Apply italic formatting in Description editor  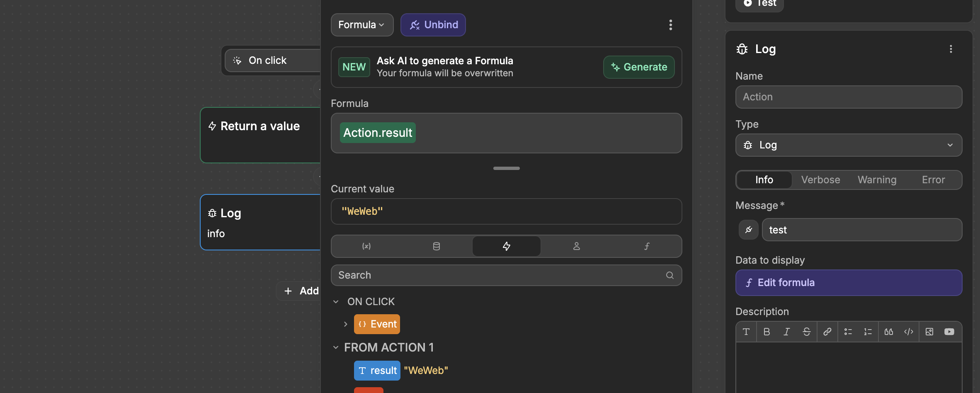(786, 332)
